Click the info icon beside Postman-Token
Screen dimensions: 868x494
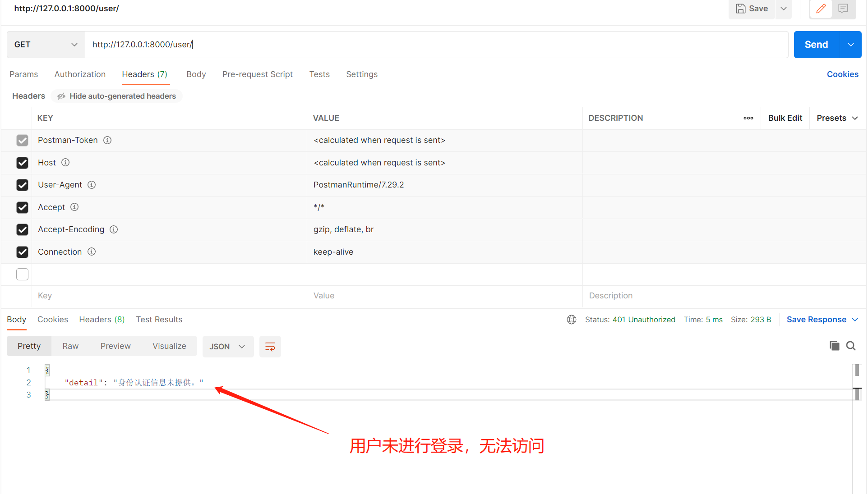pyautogui.click(x=107, y=140)
